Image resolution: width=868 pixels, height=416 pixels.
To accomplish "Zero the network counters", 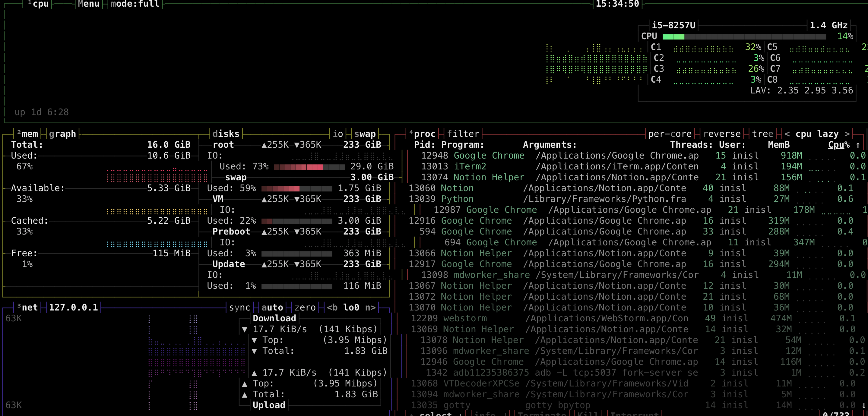I will point(305,307).
